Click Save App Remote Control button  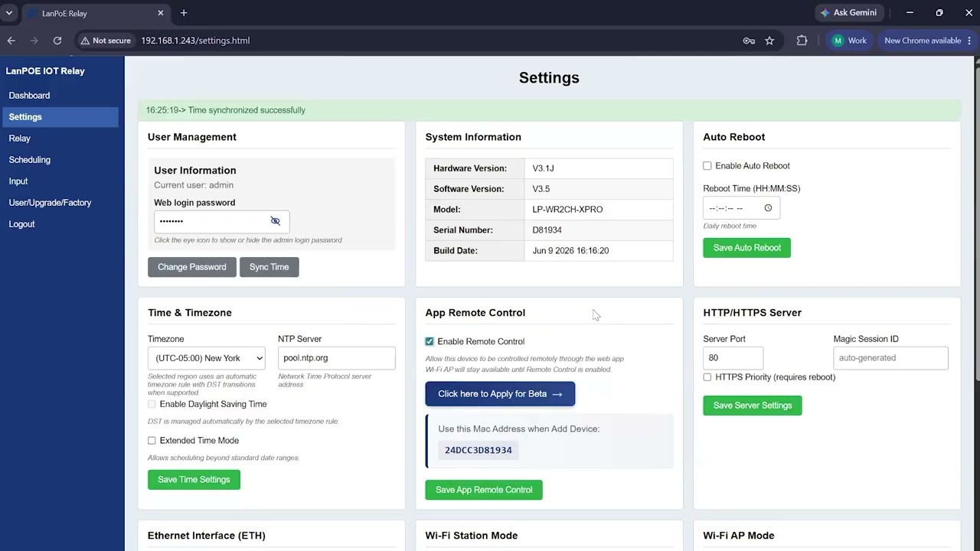[x=484, y=490]
